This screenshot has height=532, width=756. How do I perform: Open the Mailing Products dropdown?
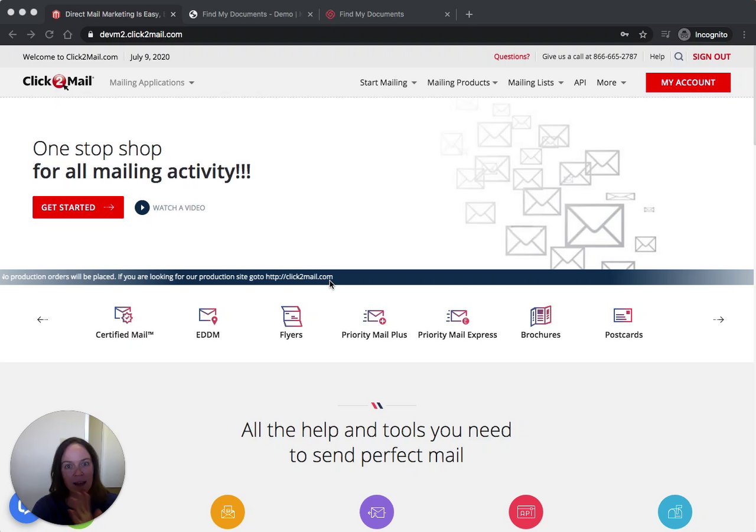462,82
